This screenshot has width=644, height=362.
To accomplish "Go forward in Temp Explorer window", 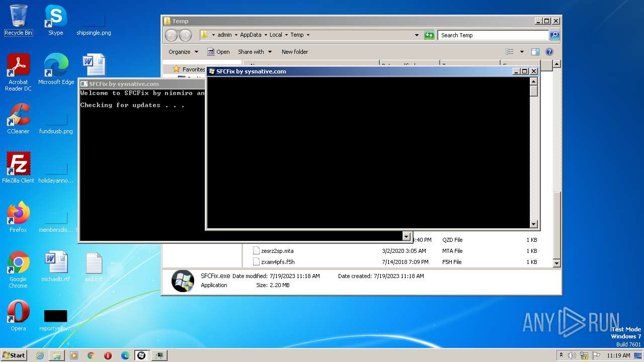I will [186, 35].
